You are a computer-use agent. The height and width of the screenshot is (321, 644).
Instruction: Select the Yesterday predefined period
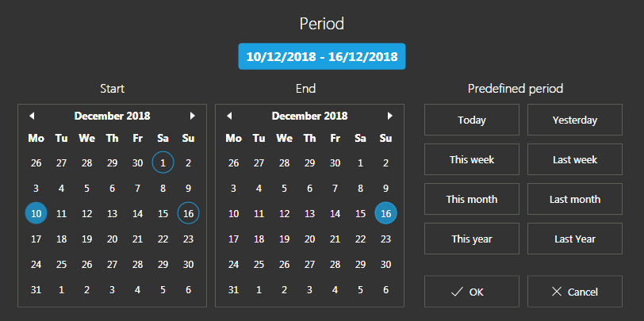574,120
